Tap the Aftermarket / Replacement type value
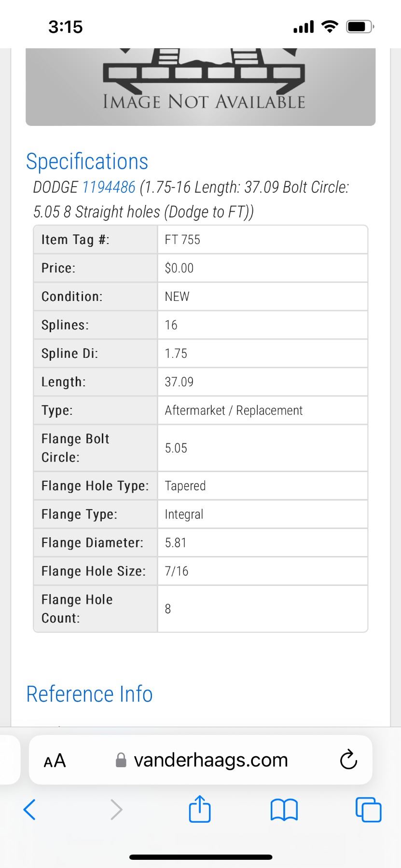Image resolution: width=401 pixels, height=868 pixels. click(x=234, y=410)
